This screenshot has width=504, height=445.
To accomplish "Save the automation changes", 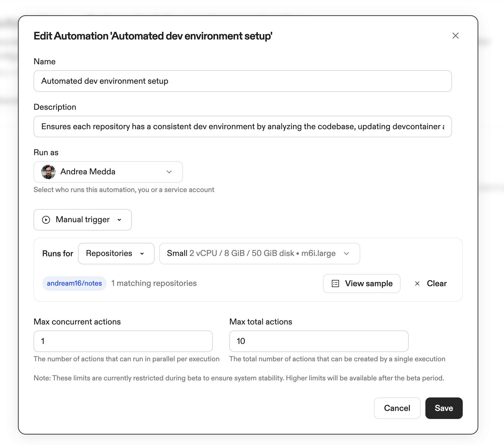I will click(x=444, y=408).
